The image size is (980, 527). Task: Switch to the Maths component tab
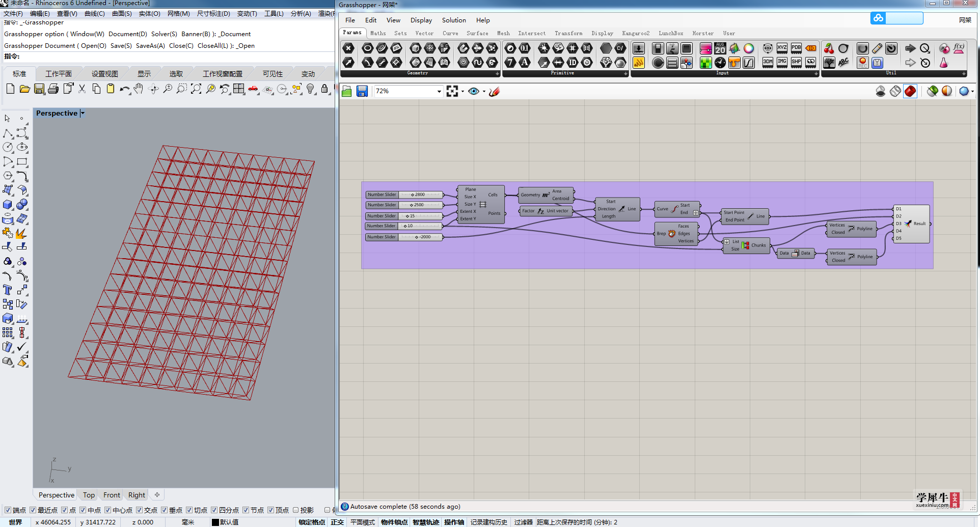tap(378, 34)
